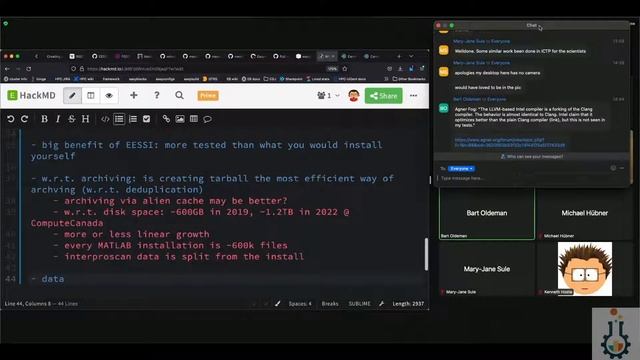Open a new browser tab

click(399, 56)
